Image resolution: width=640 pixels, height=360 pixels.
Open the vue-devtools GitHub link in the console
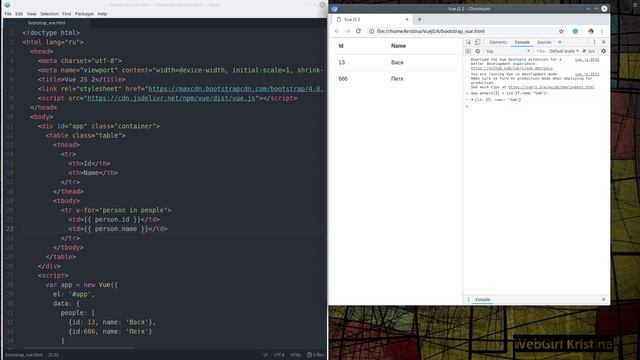(x=511, y=68)
